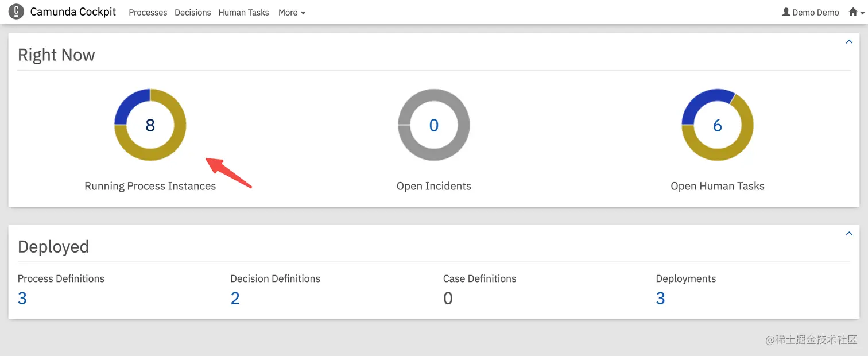Click the Camunda Cockpit title link

(73, 11)
